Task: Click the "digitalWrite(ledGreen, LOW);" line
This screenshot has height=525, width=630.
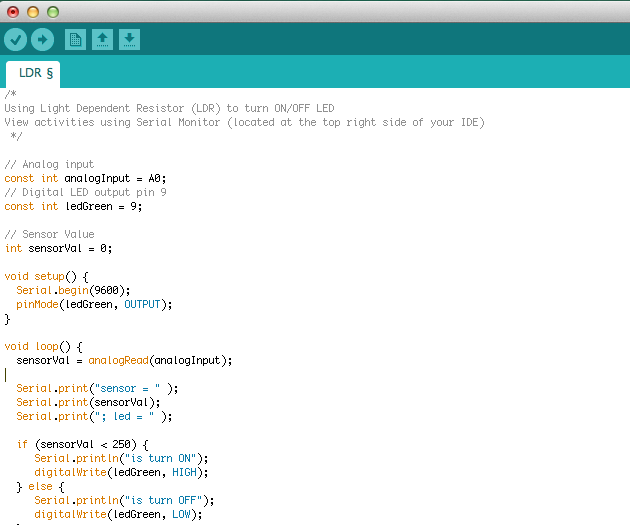Action: [x=118, y=515]
